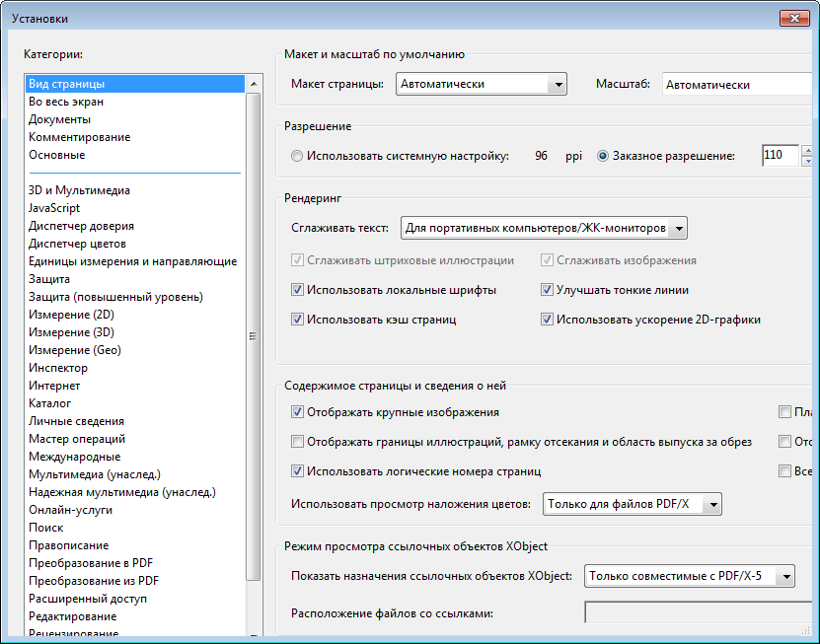
Task: Enable "Отображать границы иллюстраций" checkbox
Action: coord(297,442)
